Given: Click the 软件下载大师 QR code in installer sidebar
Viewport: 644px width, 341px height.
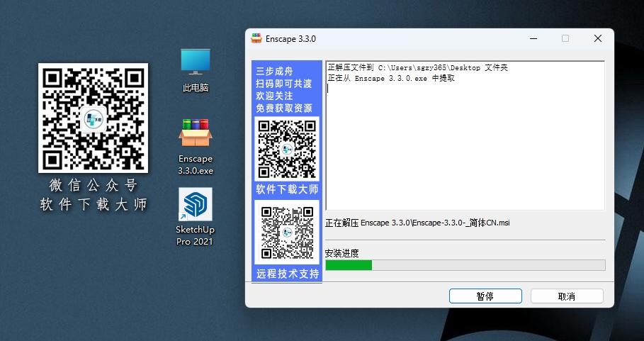Looking at the screenshot, I should 287,149.
